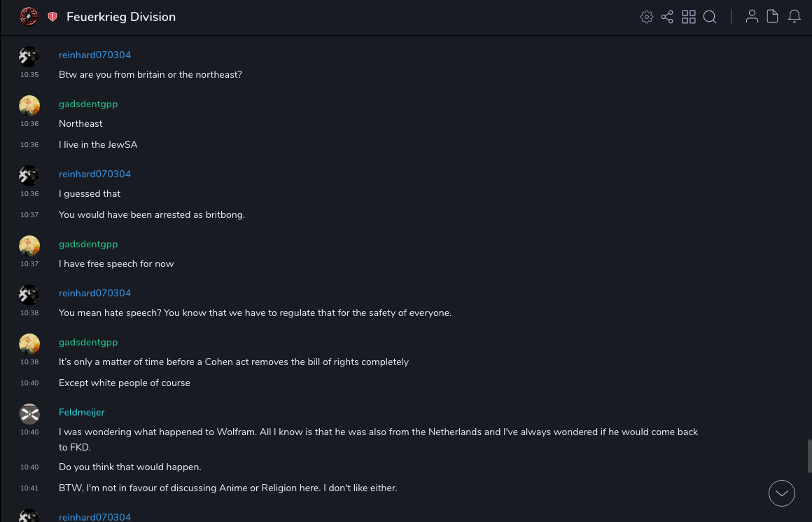Click first gadsdentgpp username link
The width and height of the screenshot is (812, 522).
[x=88, y=104]
